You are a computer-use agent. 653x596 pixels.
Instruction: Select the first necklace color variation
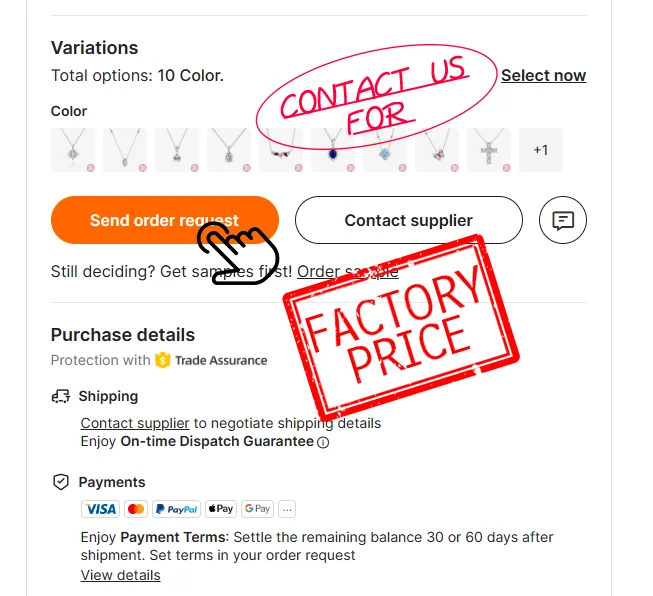(72, 150)
